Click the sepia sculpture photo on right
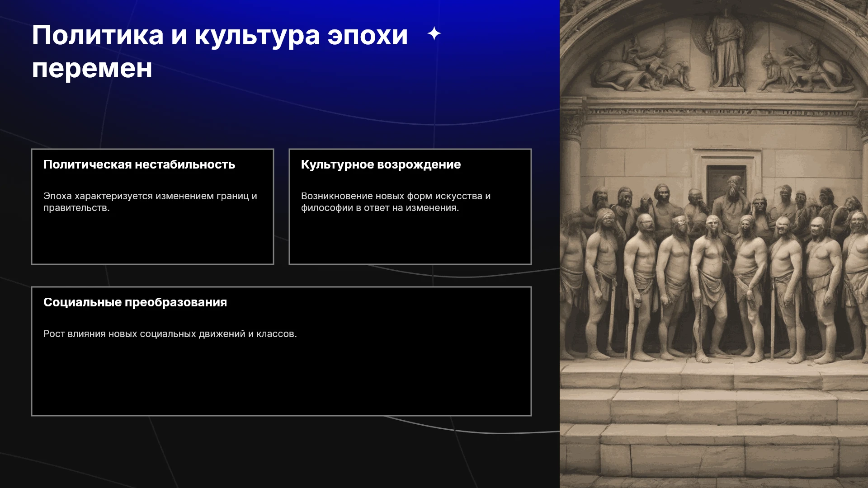 tap(714, 244)
